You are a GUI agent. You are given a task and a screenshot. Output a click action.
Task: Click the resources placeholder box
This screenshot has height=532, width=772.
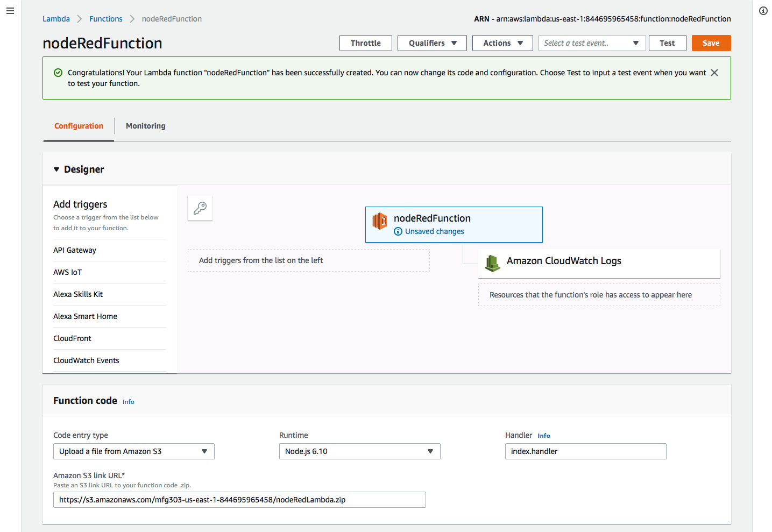(599, 295)
